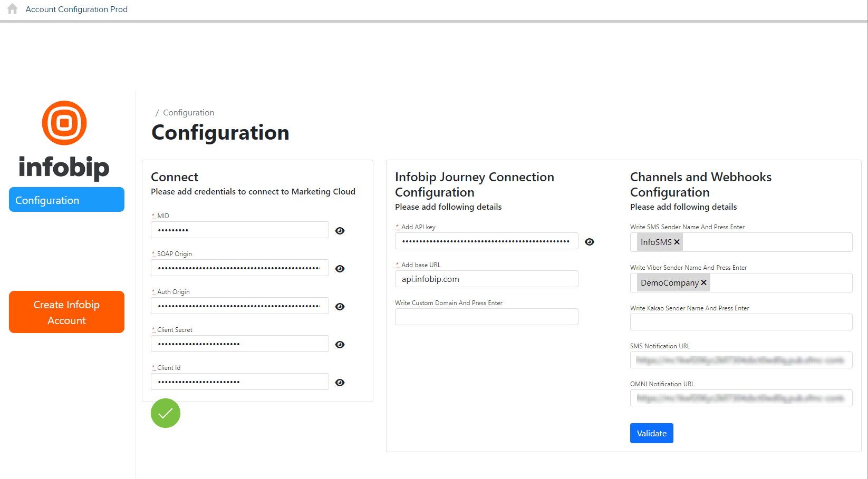Reveal the MID field value

click(x=340, y=231)
